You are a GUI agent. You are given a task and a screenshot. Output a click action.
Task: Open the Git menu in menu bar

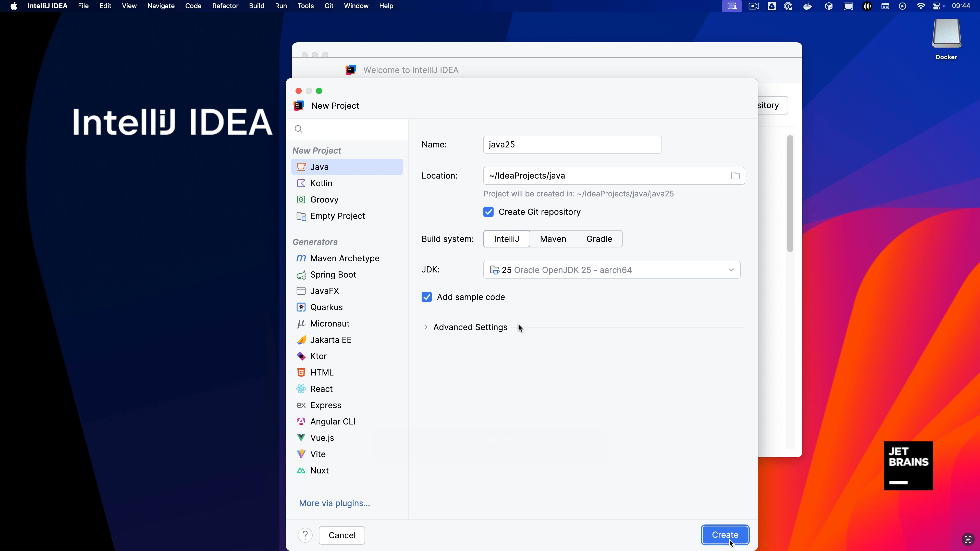(x=329, y=6)
